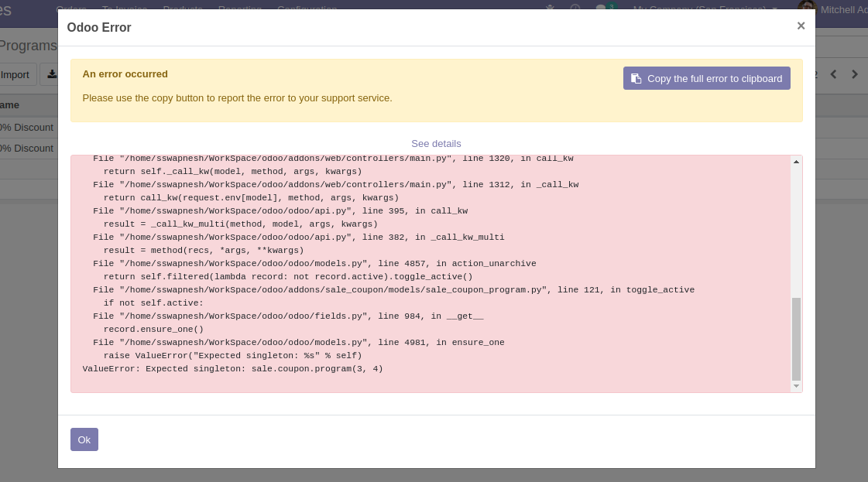Click the 'if not self.active:' line

coord(153,303)
